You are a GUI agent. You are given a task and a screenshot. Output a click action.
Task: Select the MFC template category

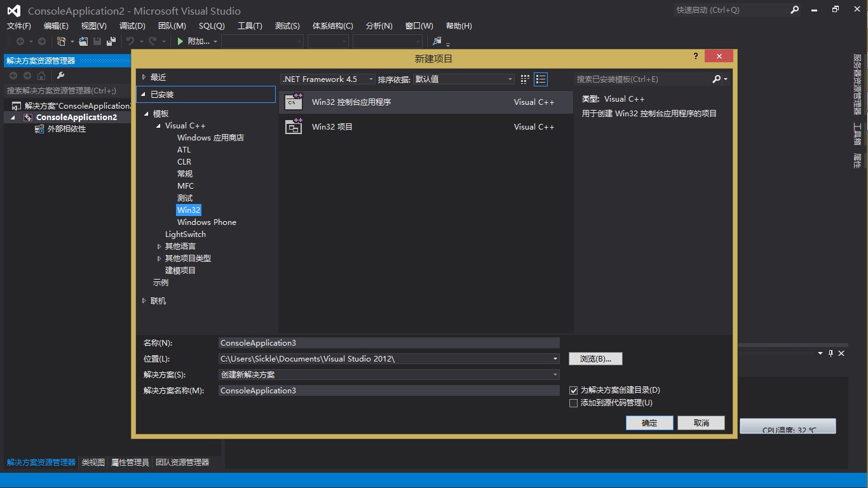tap(186, 186)
